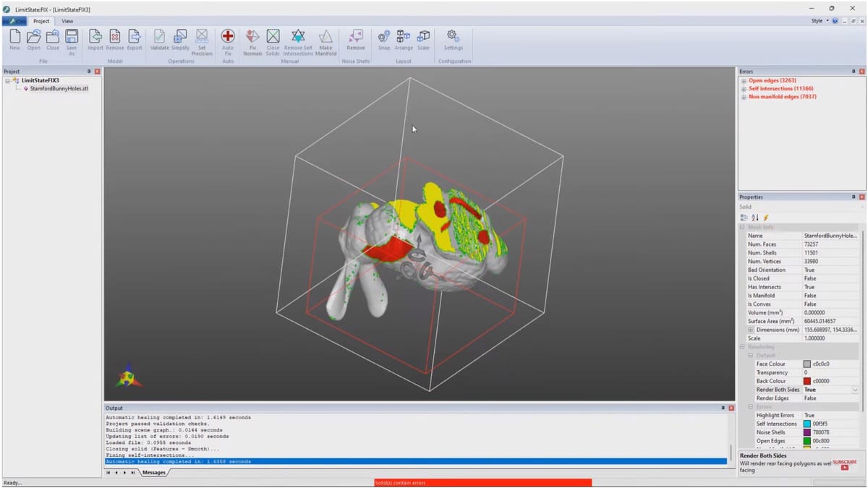The height and width of the screenshot is (488, 868).
Task: Apply the Make Manifold tool
Action: tap(325, 42)
